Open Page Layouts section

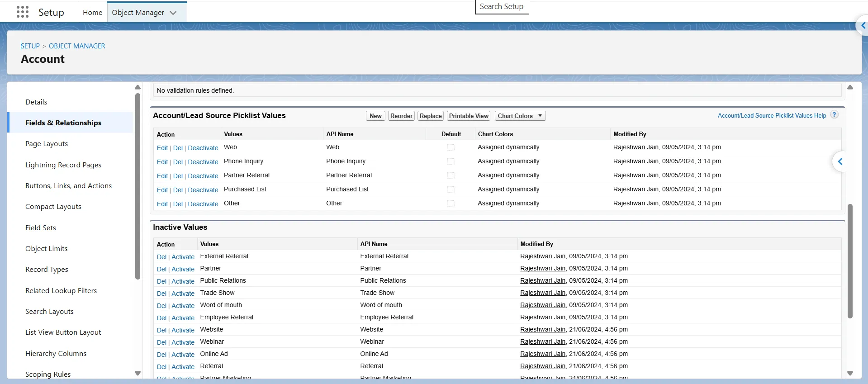pyautogui.click(x=47, y=143)
